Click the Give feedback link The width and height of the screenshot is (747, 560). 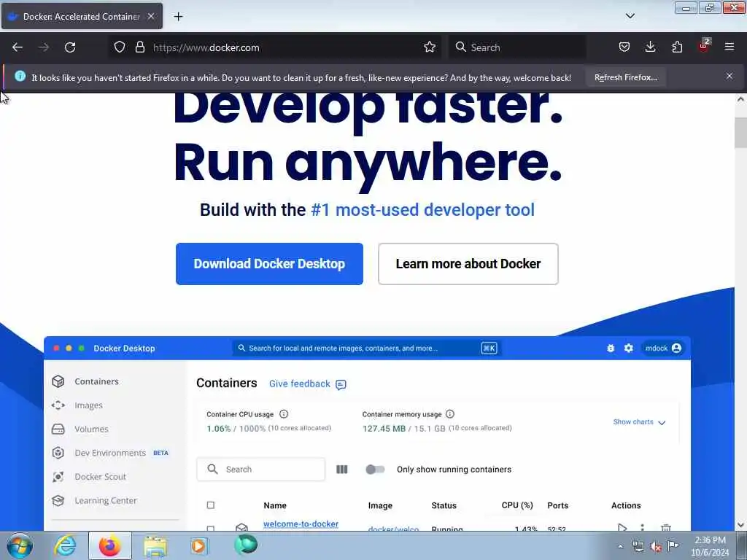[307, 384]
